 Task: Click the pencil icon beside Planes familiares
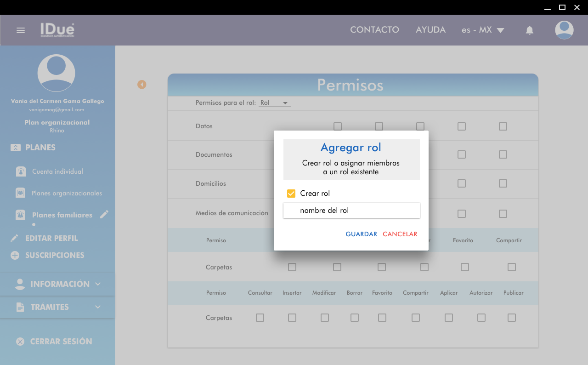(x=104, y=214)
